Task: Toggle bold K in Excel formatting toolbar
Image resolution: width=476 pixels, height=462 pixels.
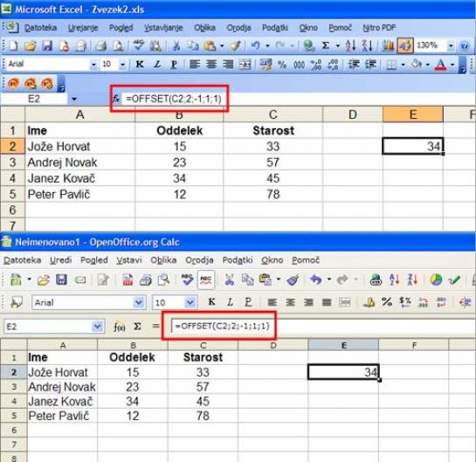Action: coord(140,65)
